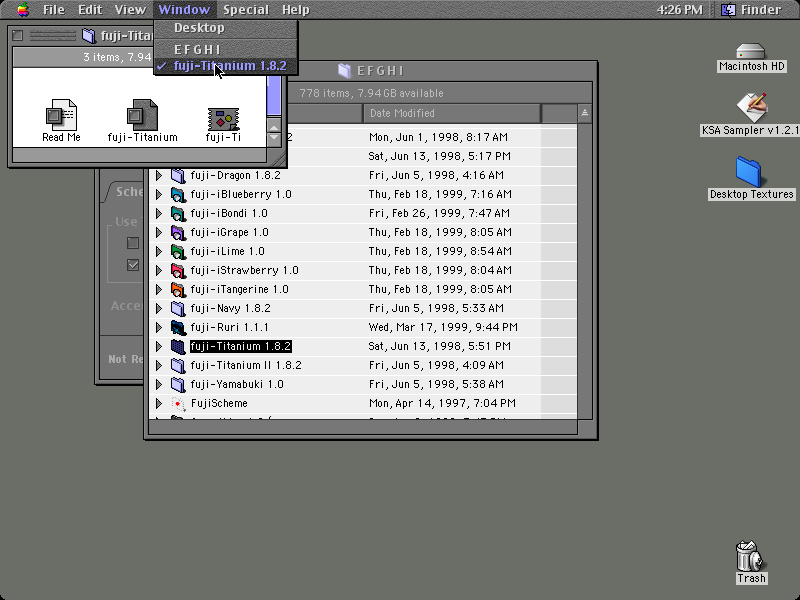Screen dimensions: 800x600
Task: Select fuji-Ruri 1.1.1 folder icon
Action: click(x=178, y=328)
